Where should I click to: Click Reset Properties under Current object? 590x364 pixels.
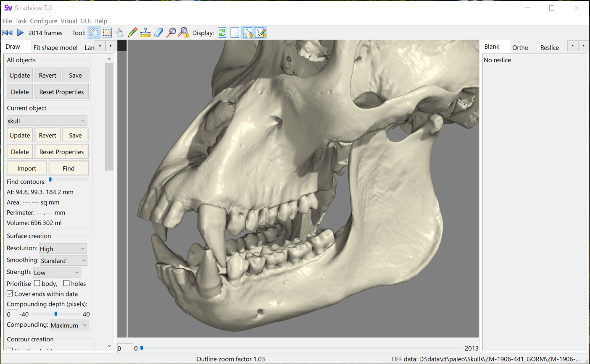(x=62, y=152)
